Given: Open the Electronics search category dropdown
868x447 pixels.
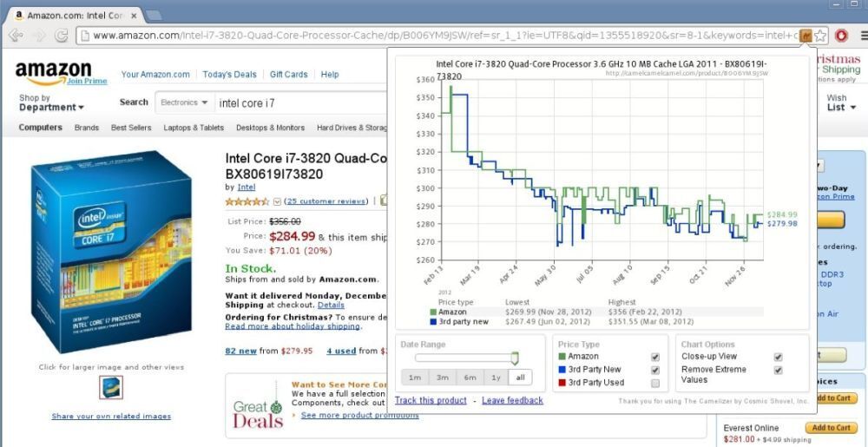Looking at the screenshot, I should click(x=184, y=102).
